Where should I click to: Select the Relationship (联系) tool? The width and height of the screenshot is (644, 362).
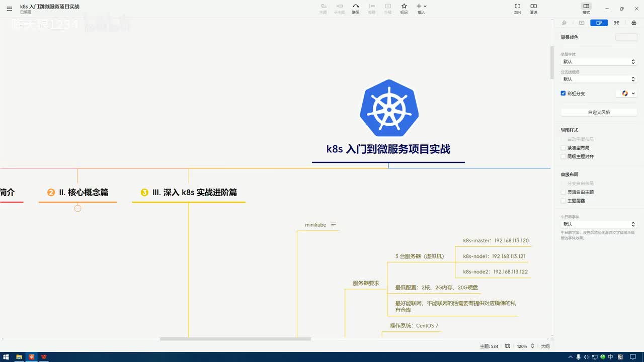coord(356,9)
